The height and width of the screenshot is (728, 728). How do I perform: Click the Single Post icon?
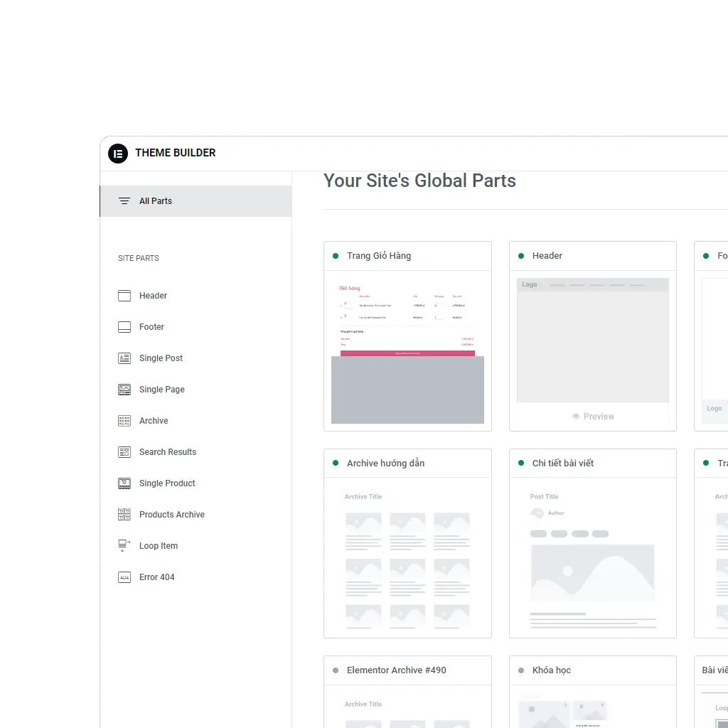[124, 358]
